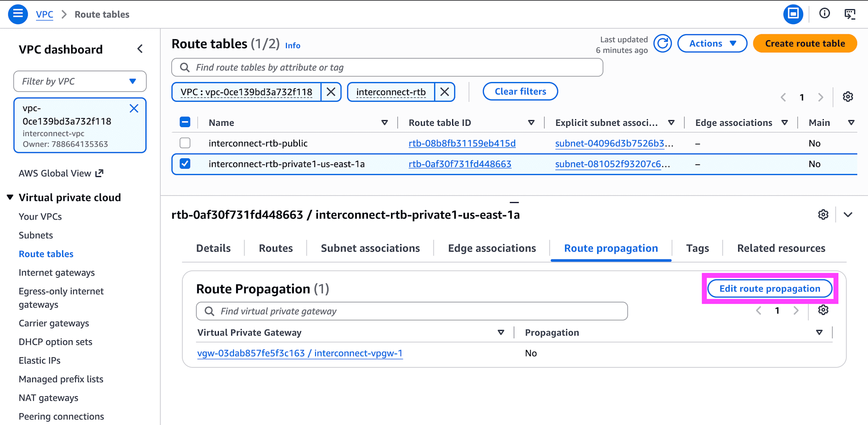Sort by the Main column arrow
Viewport: 868px width, 425px height.
click(851, 123)
